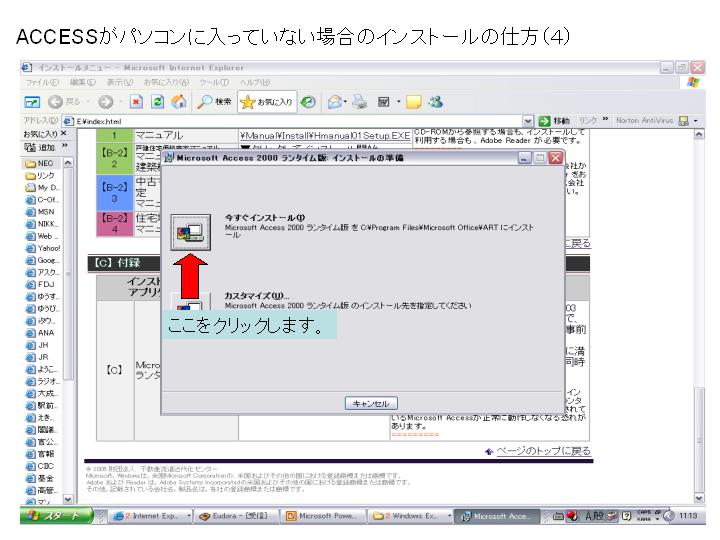Click the Windows flag logo in IE

[693, 82]
